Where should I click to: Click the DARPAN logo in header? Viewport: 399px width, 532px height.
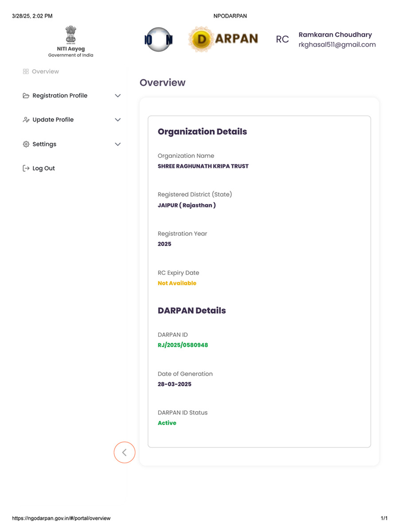pos(223,39)
